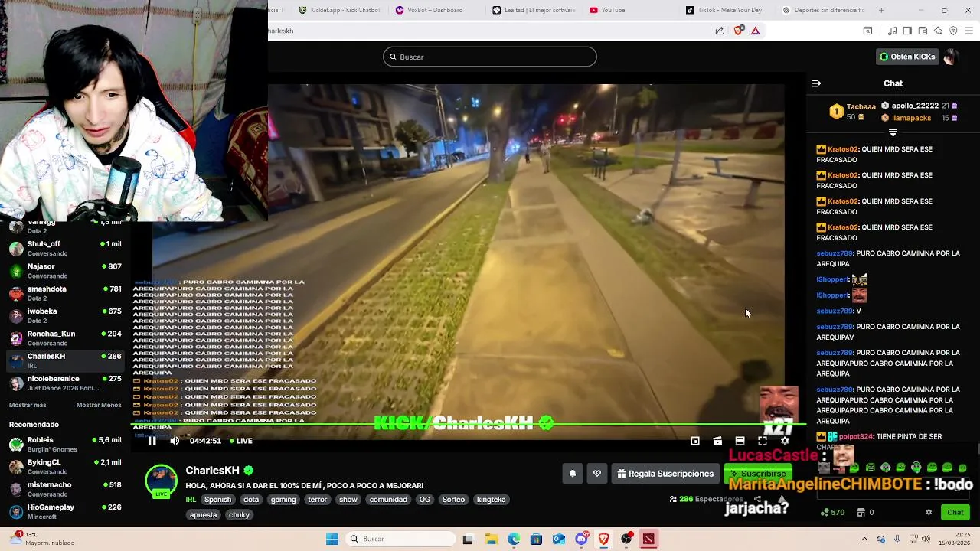Viewport: 980px width, 551px height.
Task: Click the channel points 570 icon
Action: [831, 512]
